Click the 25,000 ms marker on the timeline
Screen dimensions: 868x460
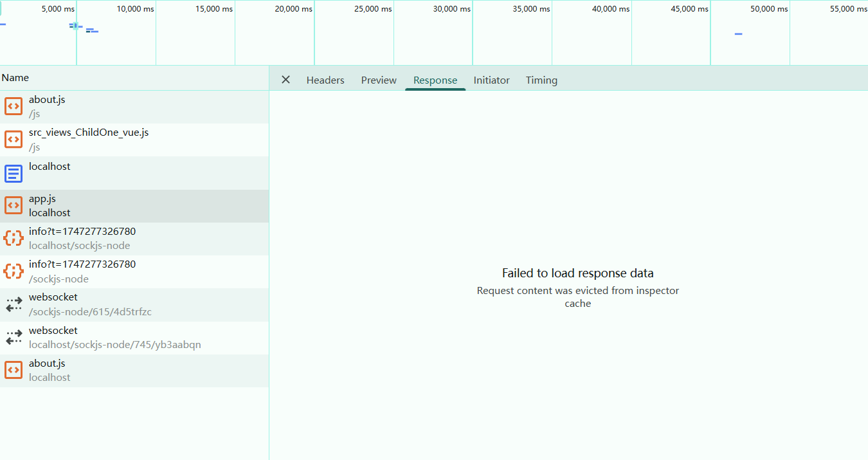(x=373, y=9)
